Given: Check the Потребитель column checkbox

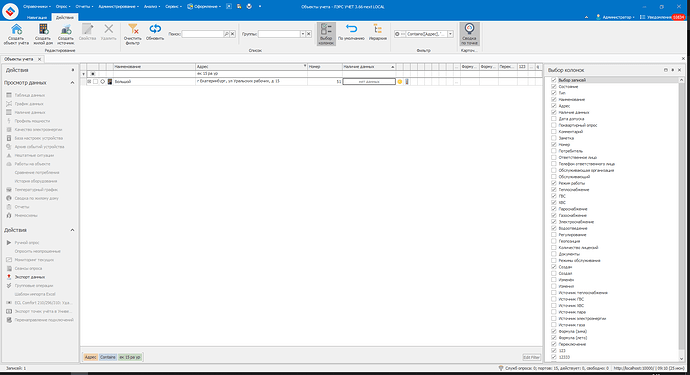Looking at the screenshot, I should point(554,151).
